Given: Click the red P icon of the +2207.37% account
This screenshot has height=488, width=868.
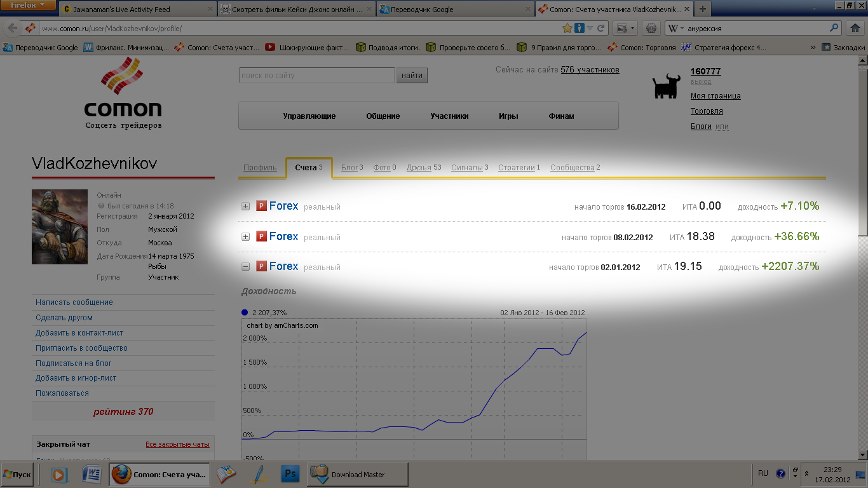Looking at the screenshot, I should (261, 266).
